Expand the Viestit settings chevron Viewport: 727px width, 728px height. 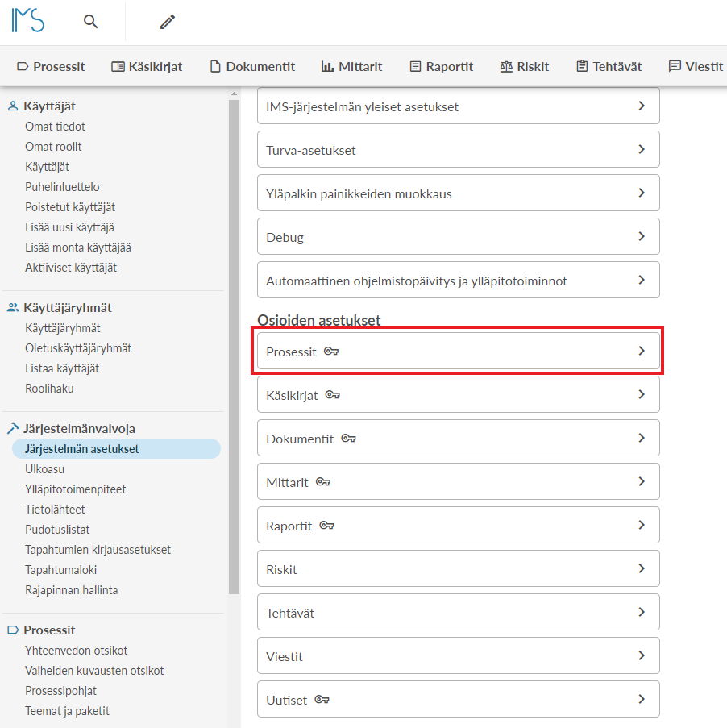(642, 656)
